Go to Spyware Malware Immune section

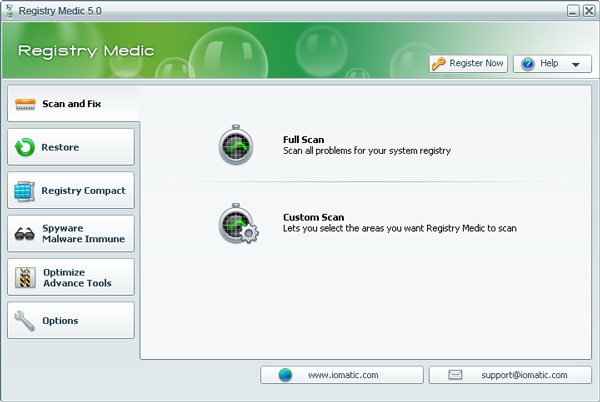click(71, 233)
